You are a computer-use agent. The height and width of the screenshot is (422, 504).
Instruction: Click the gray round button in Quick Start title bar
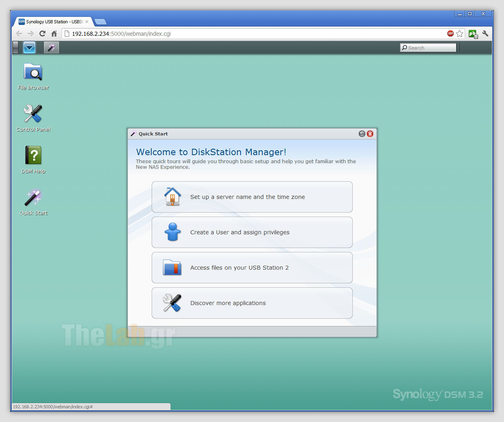tap(362, 134)
